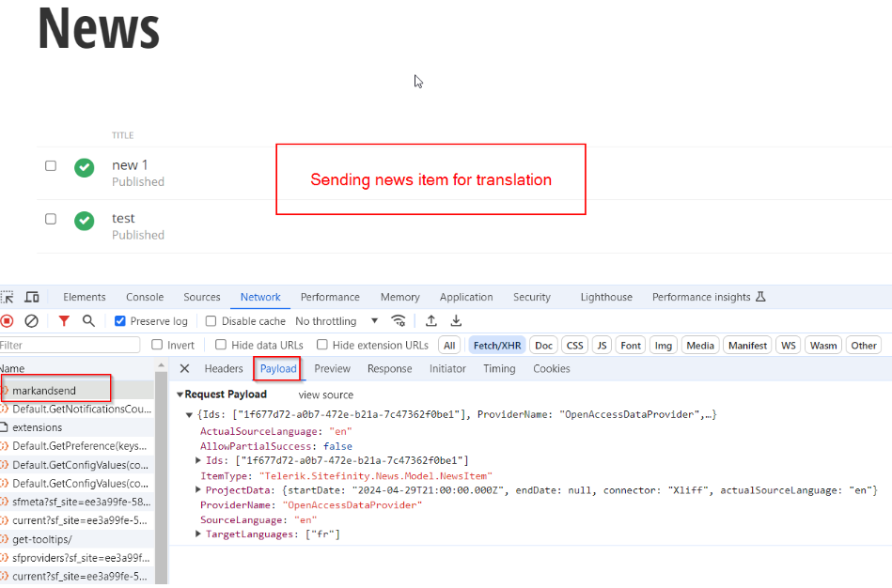The height and width of the screenshot is (588, 892).
Task: Expand the TargetLanguages array
Action: (x=198, y=534)
